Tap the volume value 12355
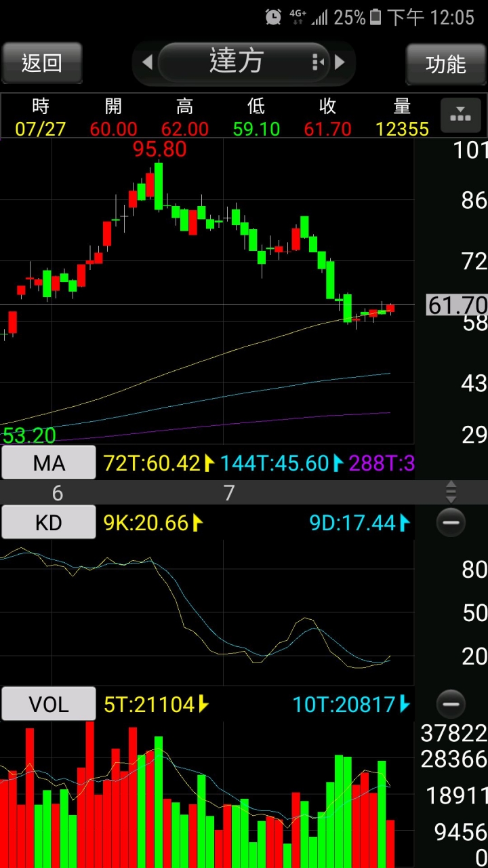The width and height of the screenshot is (488, 868). click(x=402, y=128)
